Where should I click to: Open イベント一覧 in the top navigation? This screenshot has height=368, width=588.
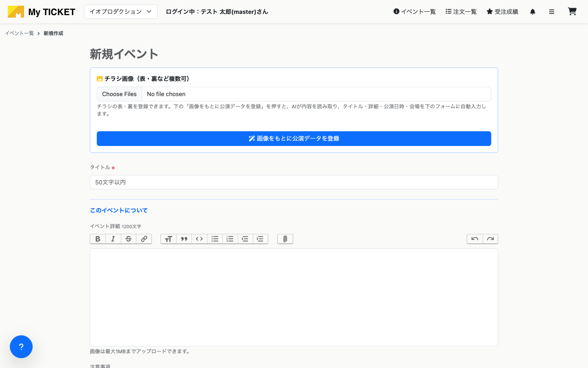414,12
